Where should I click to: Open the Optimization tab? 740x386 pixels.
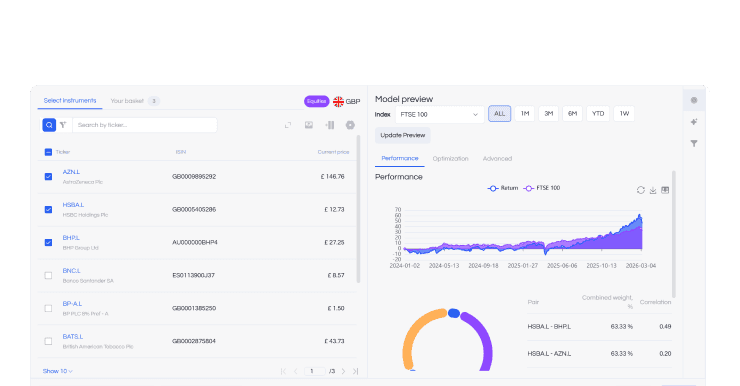[x=451, y=159]
